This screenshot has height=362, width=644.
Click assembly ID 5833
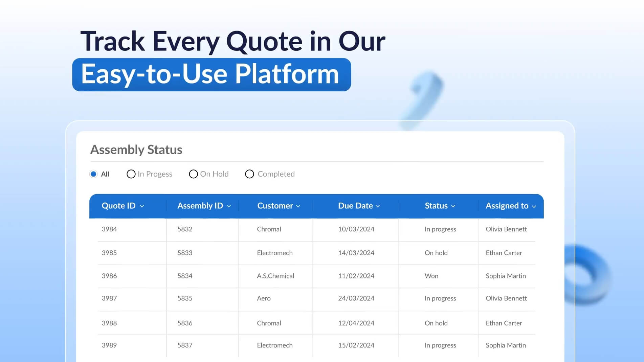pyautogui.click(x=185, y=253)
